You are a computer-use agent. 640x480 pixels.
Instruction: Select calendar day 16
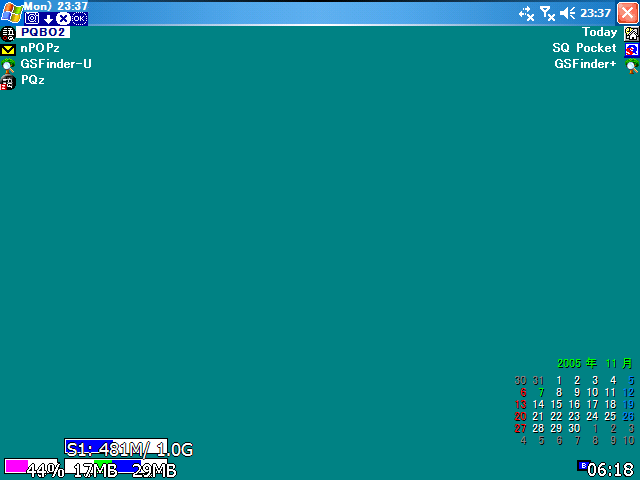[x=574, y=404]
